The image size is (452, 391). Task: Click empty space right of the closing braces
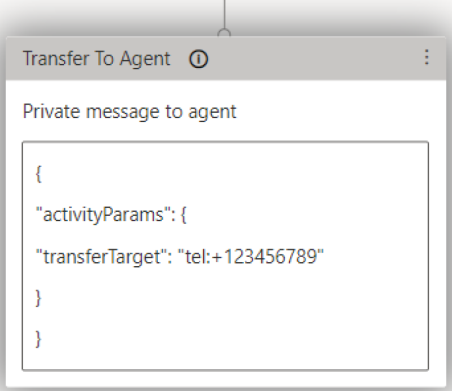tap(233, 318)
